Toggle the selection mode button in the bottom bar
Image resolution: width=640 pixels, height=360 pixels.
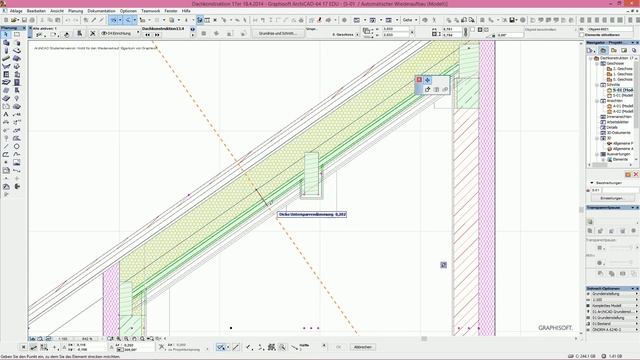220,347
